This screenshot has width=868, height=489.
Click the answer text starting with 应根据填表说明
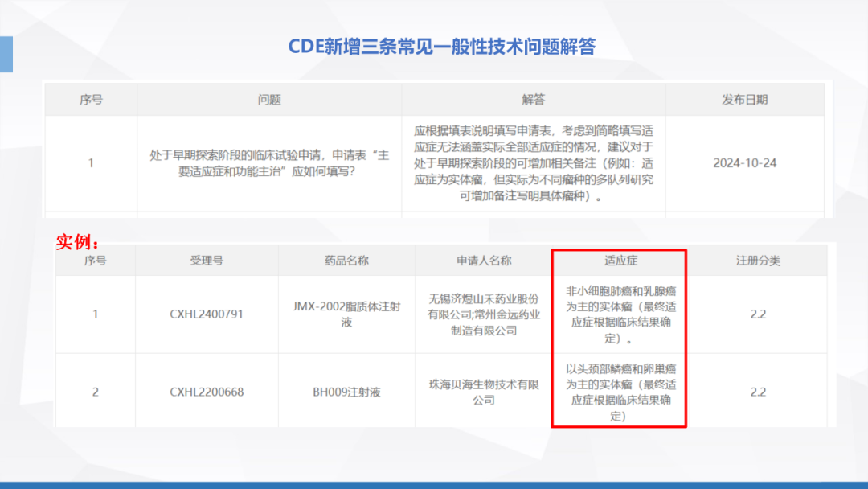click(x=533, y=162)
